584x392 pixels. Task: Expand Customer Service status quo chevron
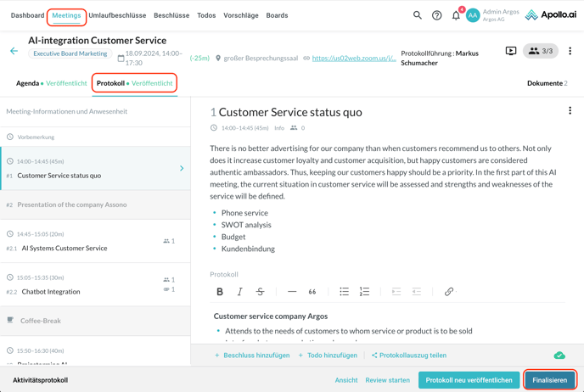pyautogui.click(x=182, y=169)
